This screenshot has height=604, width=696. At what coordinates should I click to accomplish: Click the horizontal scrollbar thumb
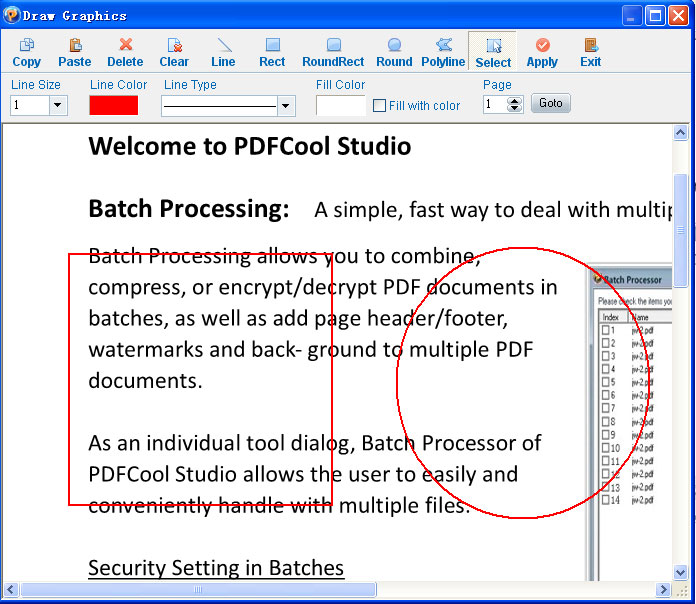point(198,589)
